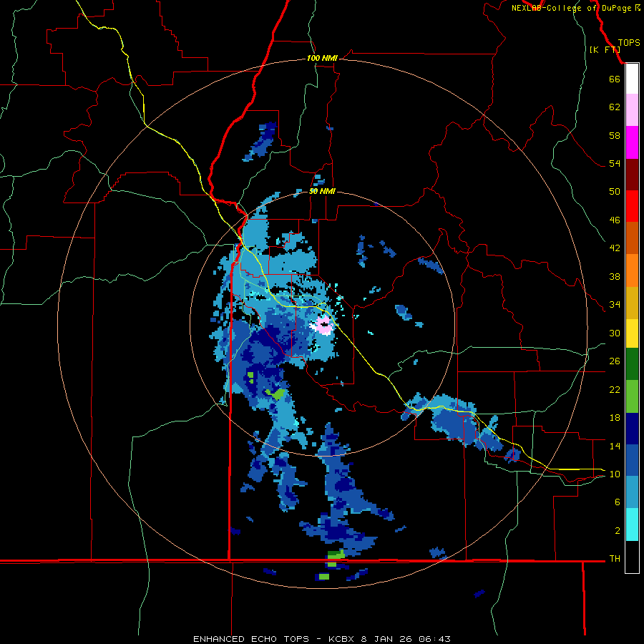Click the 2 legend value
This screenshot has width=644, height=644.
(618, 531)
